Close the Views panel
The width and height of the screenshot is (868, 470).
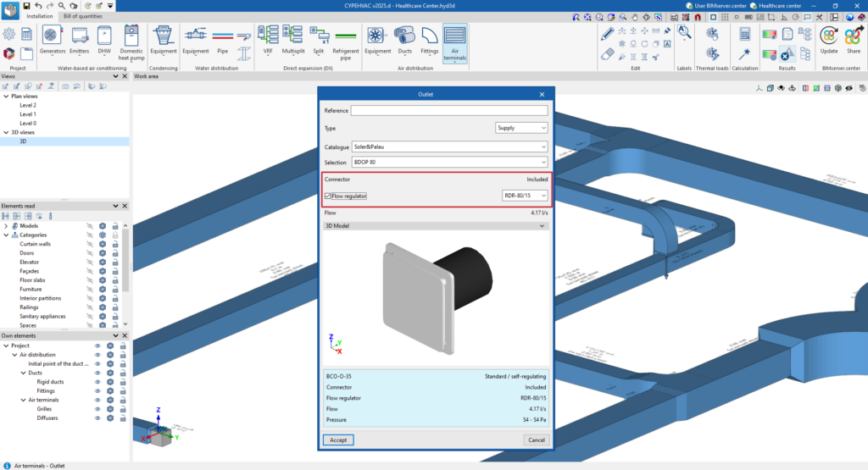125,76
